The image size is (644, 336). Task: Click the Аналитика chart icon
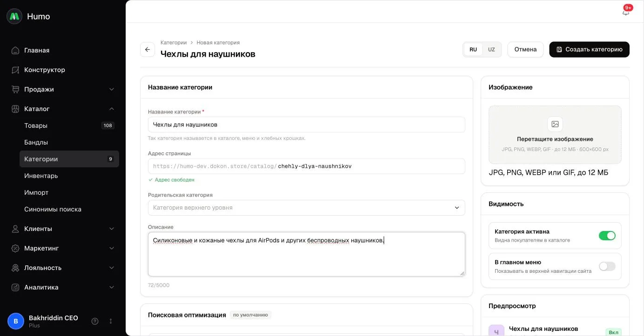pos(15,287)
